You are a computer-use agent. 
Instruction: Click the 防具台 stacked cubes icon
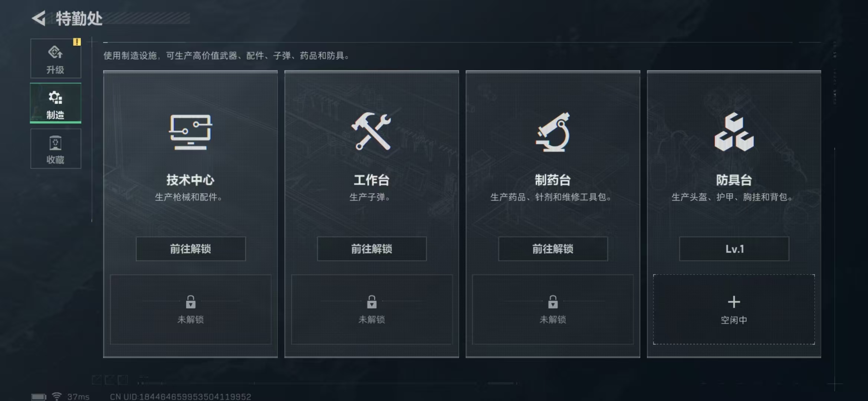click(x=734, y=132)
